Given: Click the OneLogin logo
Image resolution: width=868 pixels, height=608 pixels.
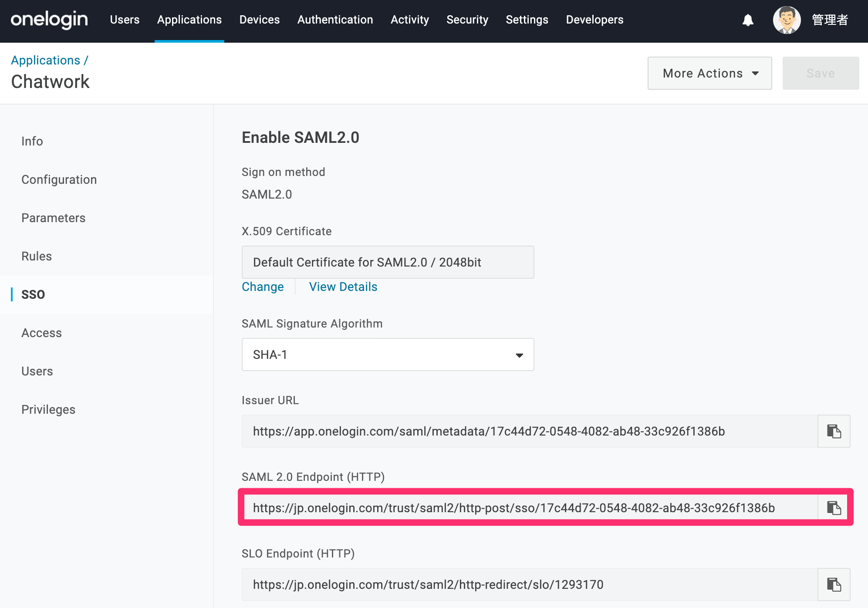Looking at the screenshot, I should [x=49, y=20].
